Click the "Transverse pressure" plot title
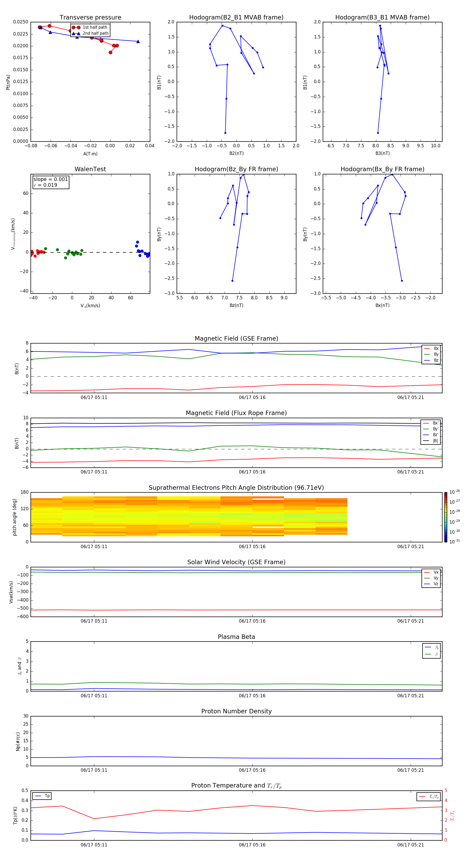The image size is (473, 868). point(90,17)
